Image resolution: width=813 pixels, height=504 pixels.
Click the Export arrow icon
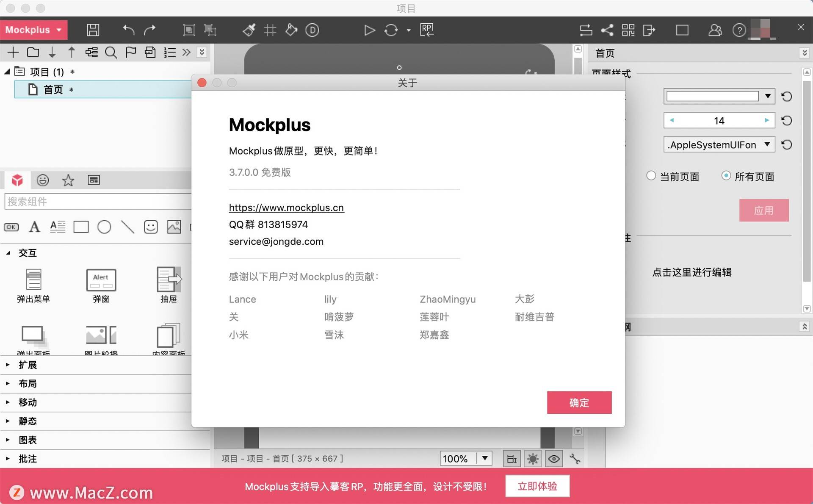click(649, 30)
